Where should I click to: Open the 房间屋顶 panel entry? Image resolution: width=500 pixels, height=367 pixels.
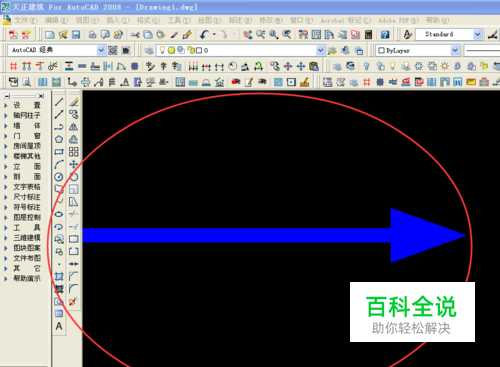[27, 146]
